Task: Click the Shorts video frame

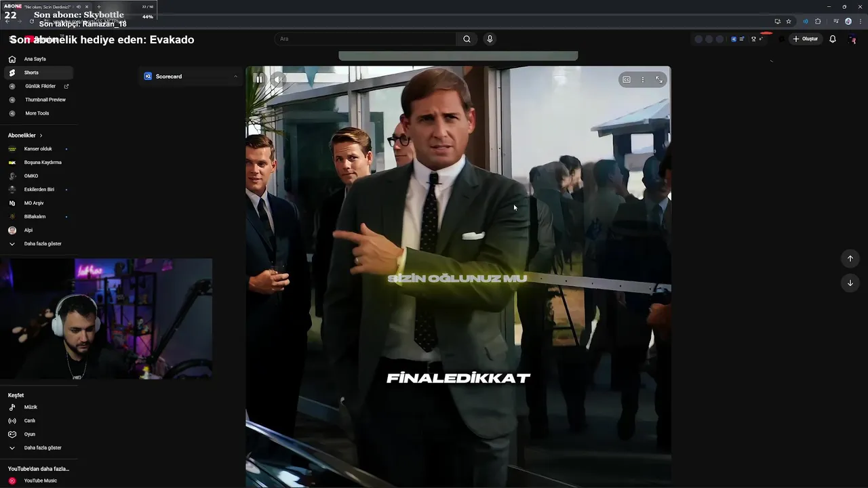Action: click(458, 277)
